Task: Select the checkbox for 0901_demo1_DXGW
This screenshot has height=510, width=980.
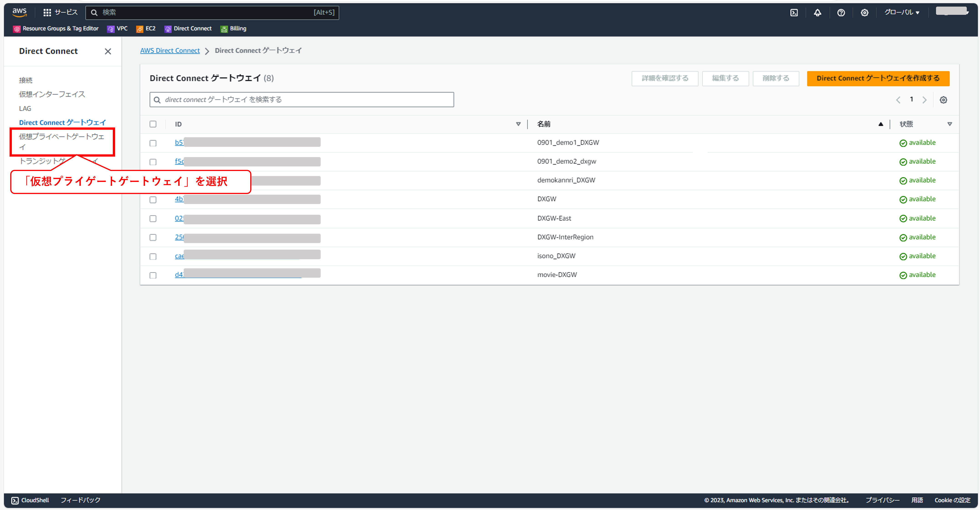Action: (x=153, y=143)
